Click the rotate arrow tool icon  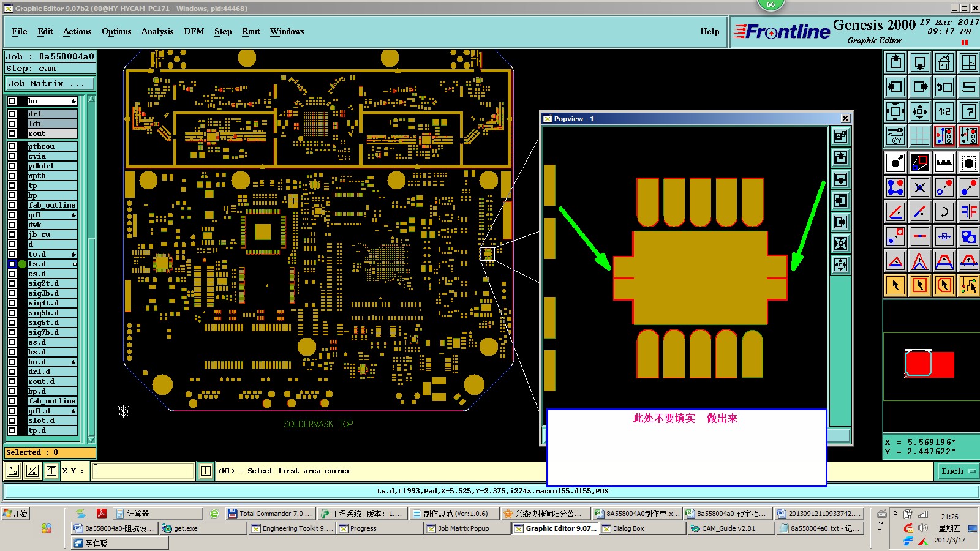coord(944,212)
